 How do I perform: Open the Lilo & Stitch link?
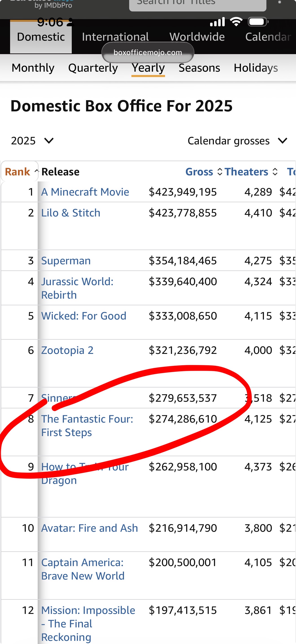click(71, 213)
